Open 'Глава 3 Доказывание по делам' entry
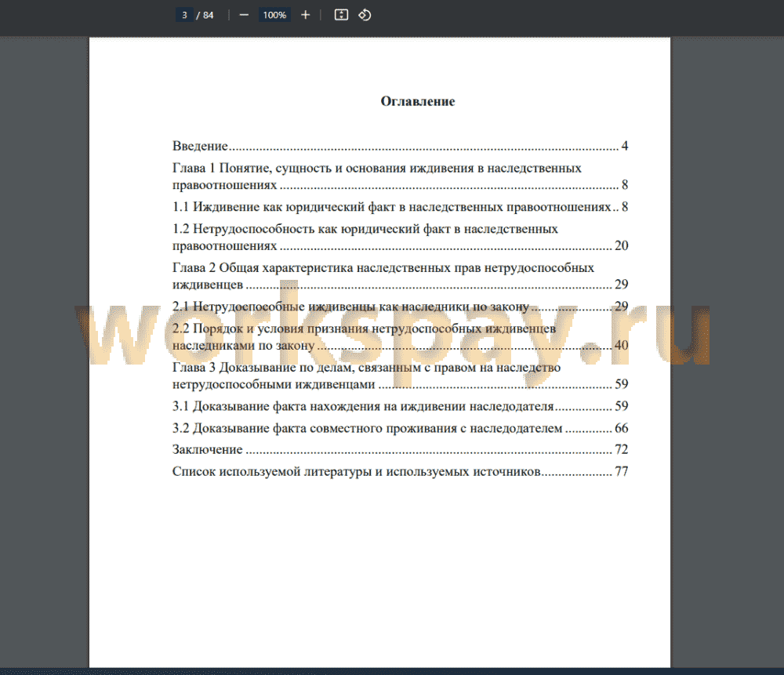This screenshot has height=675, width=784. tap(400, 376)
